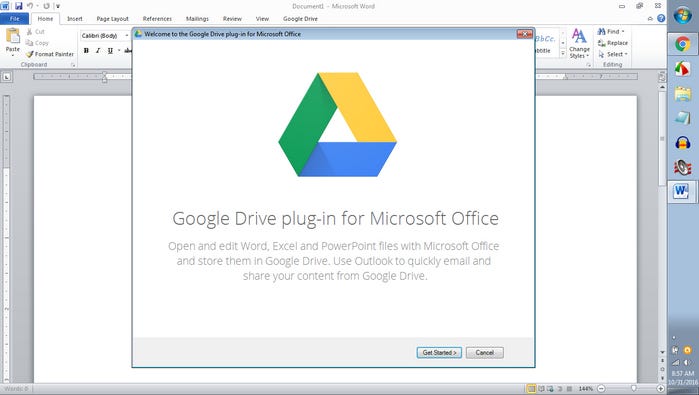Open the underline style dropdown arrow
The width and height of the screenshot is (699, 395).
click(119, 50)
